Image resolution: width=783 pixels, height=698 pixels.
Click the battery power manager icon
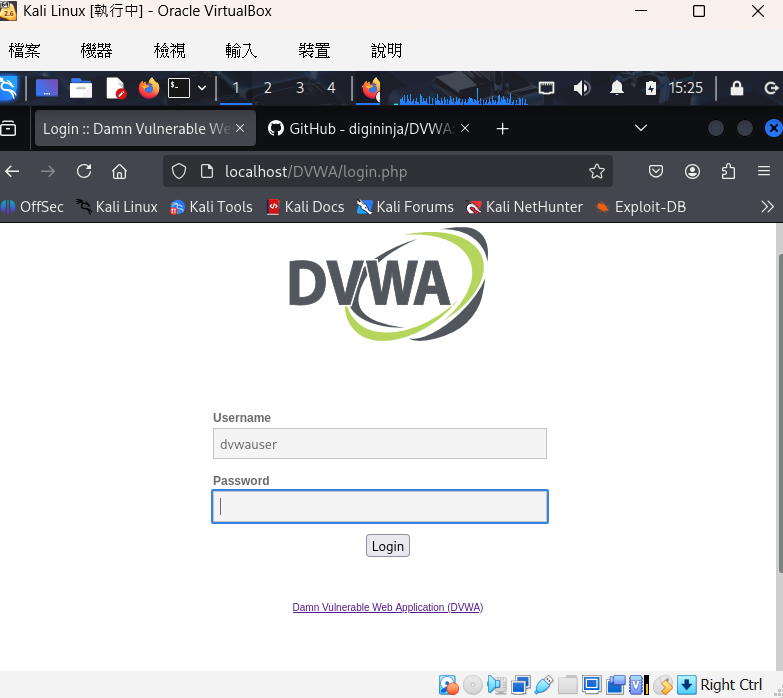[650, 88]
